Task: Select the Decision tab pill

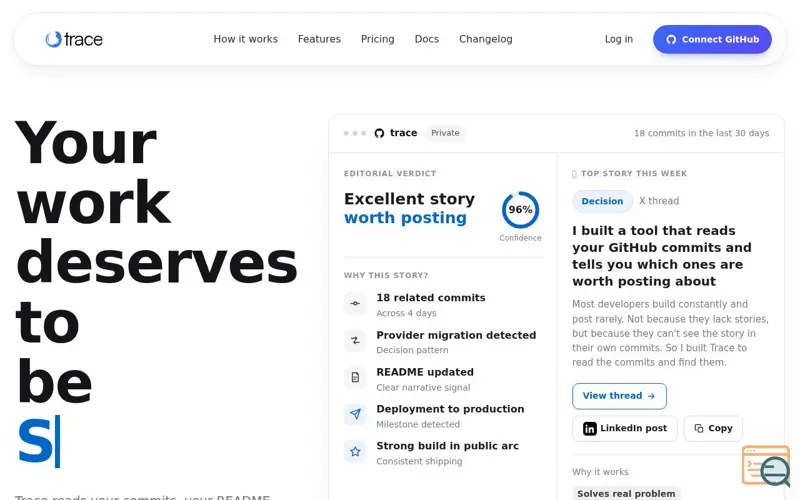Action: click(602, 201)
